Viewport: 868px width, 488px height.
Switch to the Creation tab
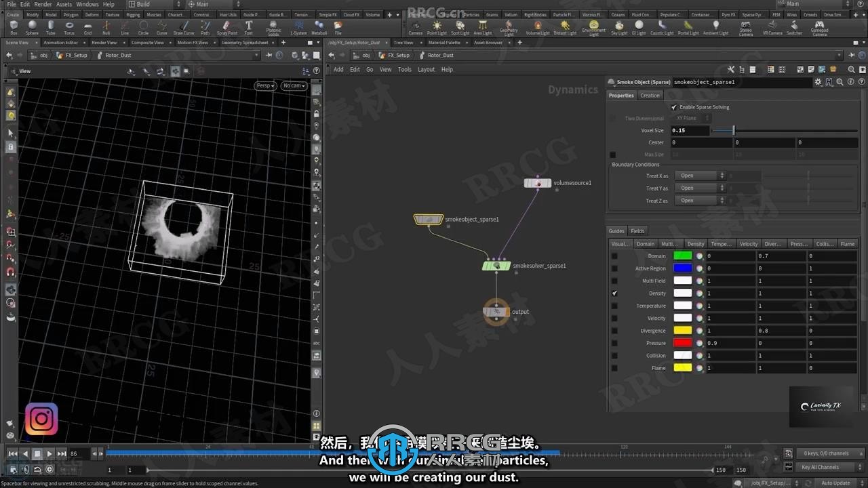point(650,96)
